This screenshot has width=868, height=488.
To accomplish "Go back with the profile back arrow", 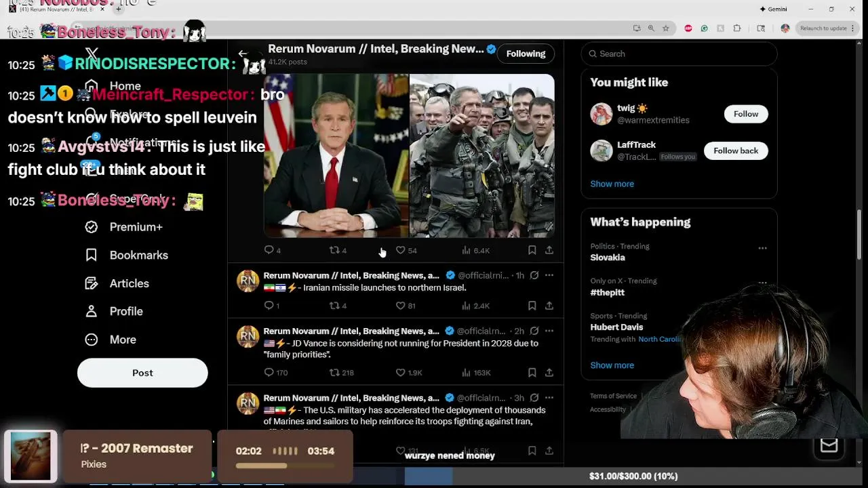I will point(243,54).
